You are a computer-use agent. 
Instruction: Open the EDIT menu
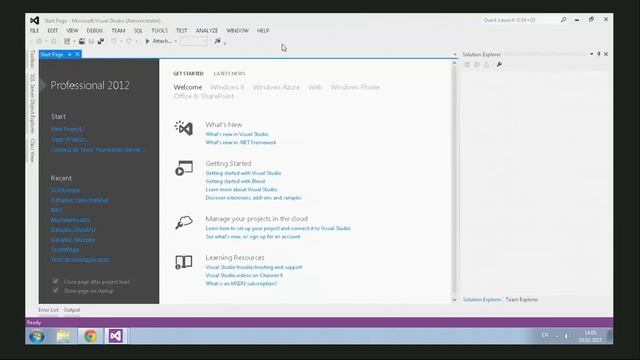[x=53, y=31]
